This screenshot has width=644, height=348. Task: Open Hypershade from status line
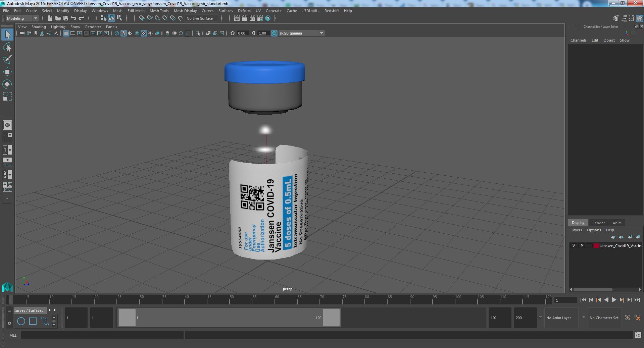[x=268, y=18]
